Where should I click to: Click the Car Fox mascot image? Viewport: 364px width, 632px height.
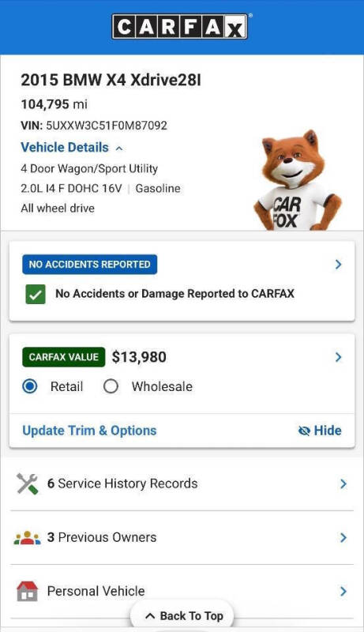298,180
